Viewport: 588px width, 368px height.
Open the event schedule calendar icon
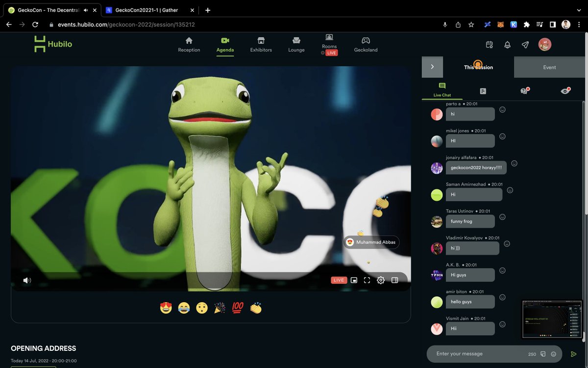[489, 45]
